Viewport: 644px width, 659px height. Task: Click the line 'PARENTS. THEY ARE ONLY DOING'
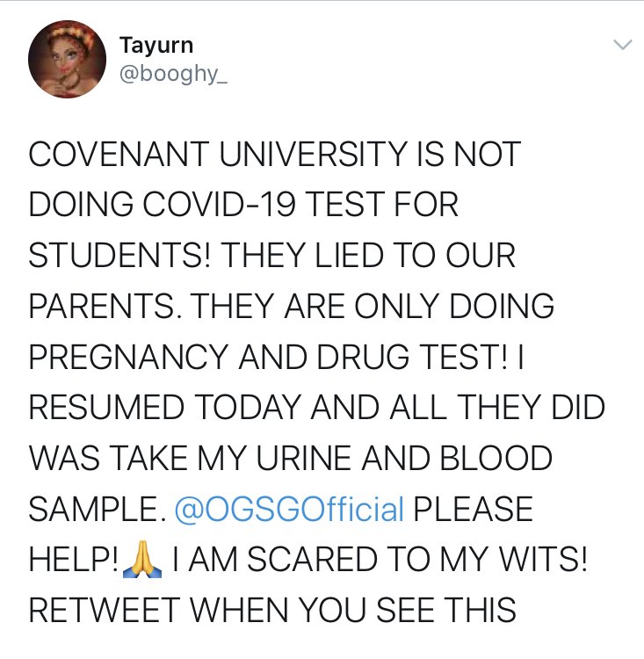(292, 306)
